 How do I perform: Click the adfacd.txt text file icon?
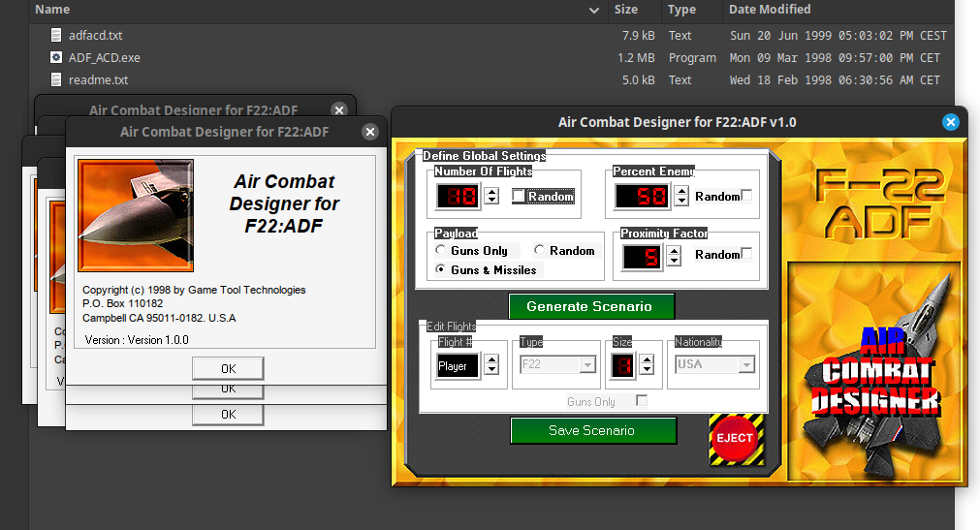click(56, 35)
